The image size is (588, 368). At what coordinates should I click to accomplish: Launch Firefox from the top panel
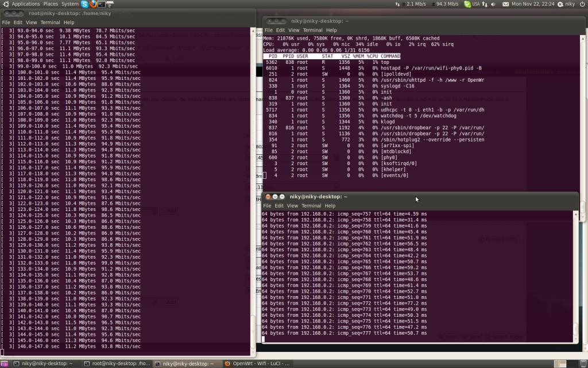coord(92,4)
